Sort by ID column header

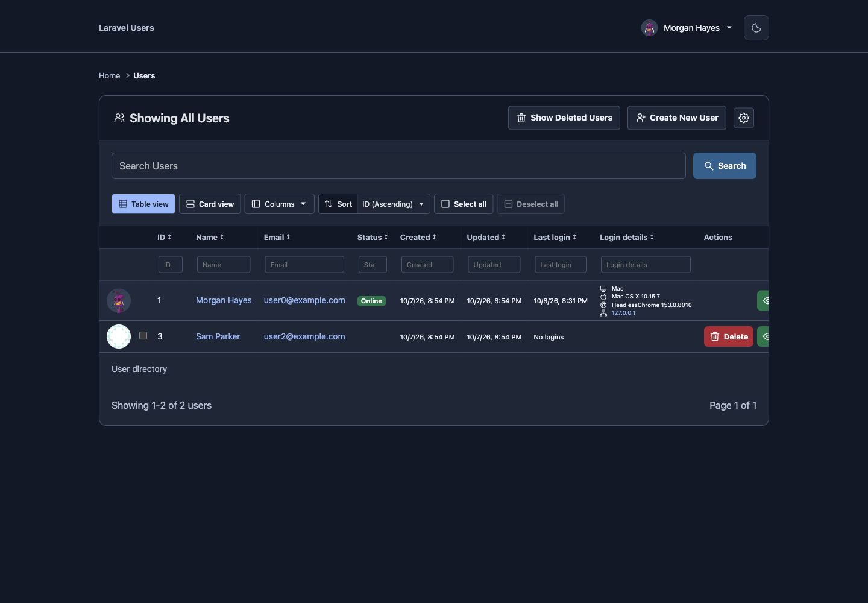click(164, 237)
